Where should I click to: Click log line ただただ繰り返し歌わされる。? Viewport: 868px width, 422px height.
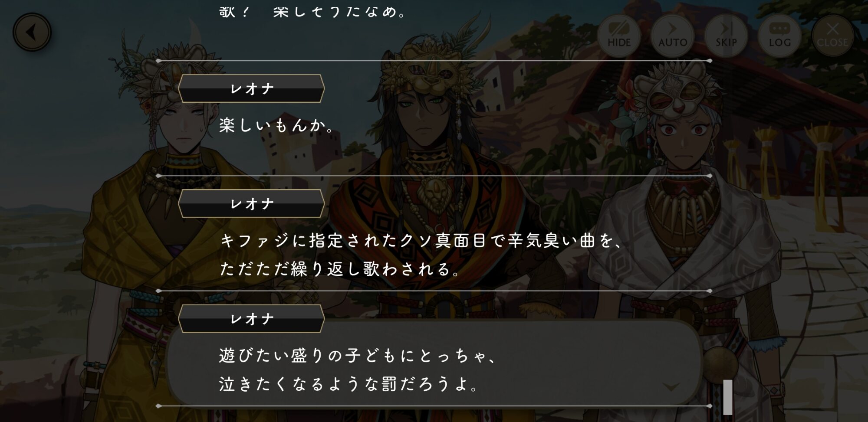point(340,269)
